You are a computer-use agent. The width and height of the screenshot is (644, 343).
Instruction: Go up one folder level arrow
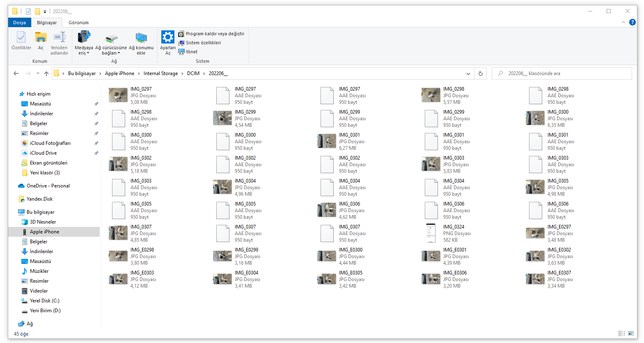[x=46, y=73]
